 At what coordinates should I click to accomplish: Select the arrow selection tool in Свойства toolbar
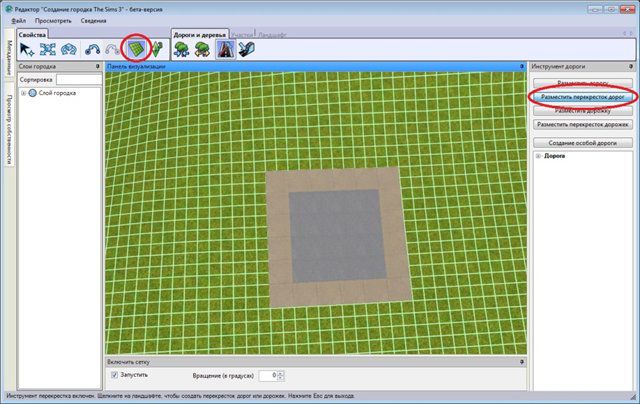(x=27, y=49)
